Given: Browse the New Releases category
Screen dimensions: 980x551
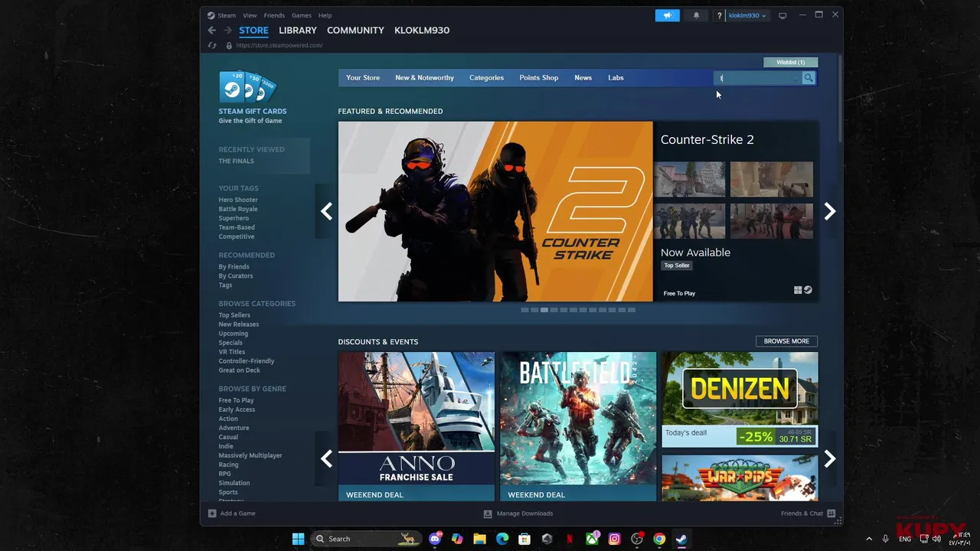Looking at the screenshot, I should pos(239,324).
